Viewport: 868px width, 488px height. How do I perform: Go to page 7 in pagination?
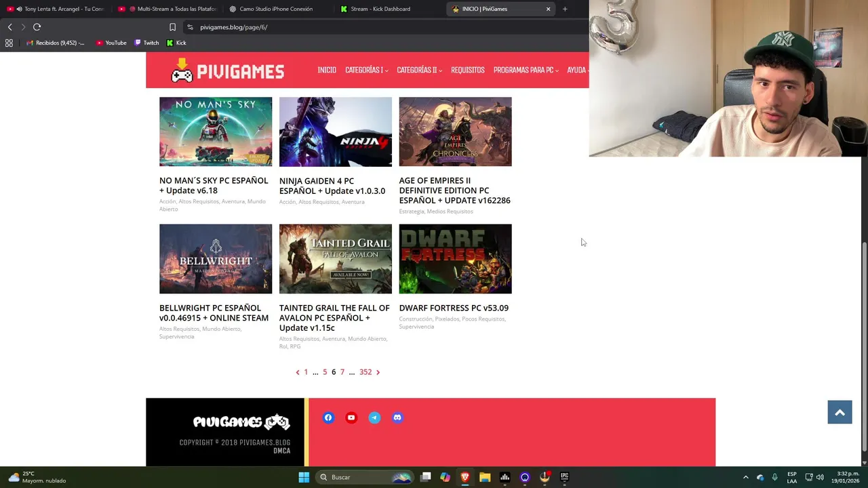point(342,372)
